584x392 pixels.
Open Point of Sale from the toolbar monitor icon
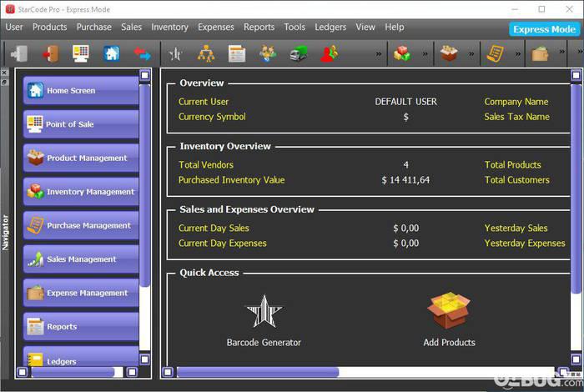tap(81, 53)
